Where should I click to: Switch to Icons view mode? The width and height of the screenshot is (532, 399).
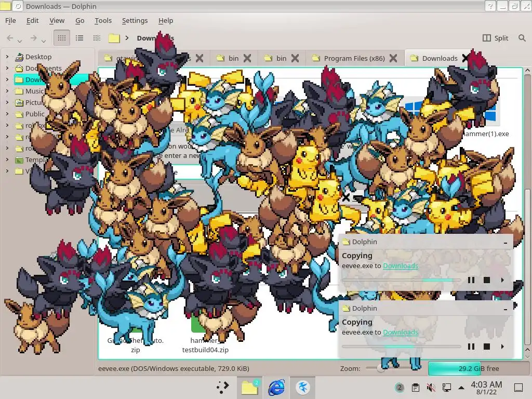[62, 38]
